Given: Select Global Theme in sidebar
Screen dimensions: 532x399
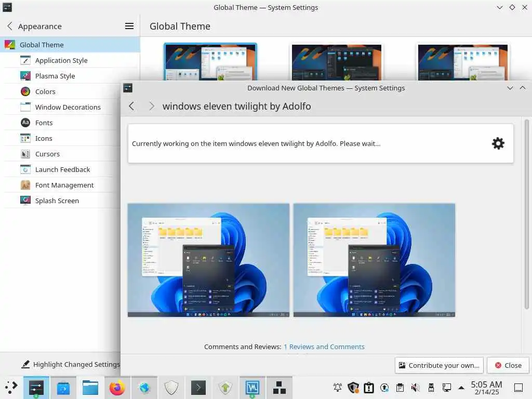Looking at the screenshot, I should [70, 45].
